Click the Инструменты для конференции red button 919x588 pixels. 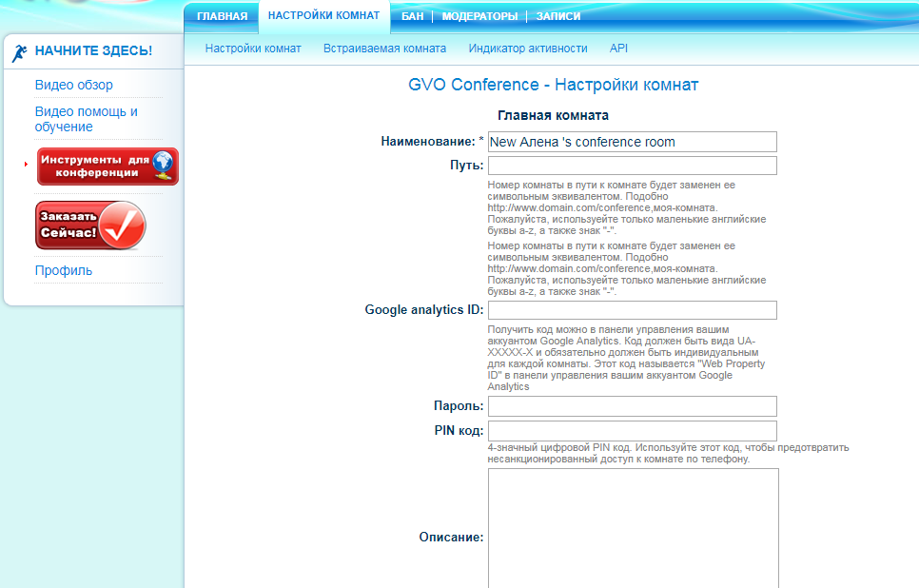(108, 167)
